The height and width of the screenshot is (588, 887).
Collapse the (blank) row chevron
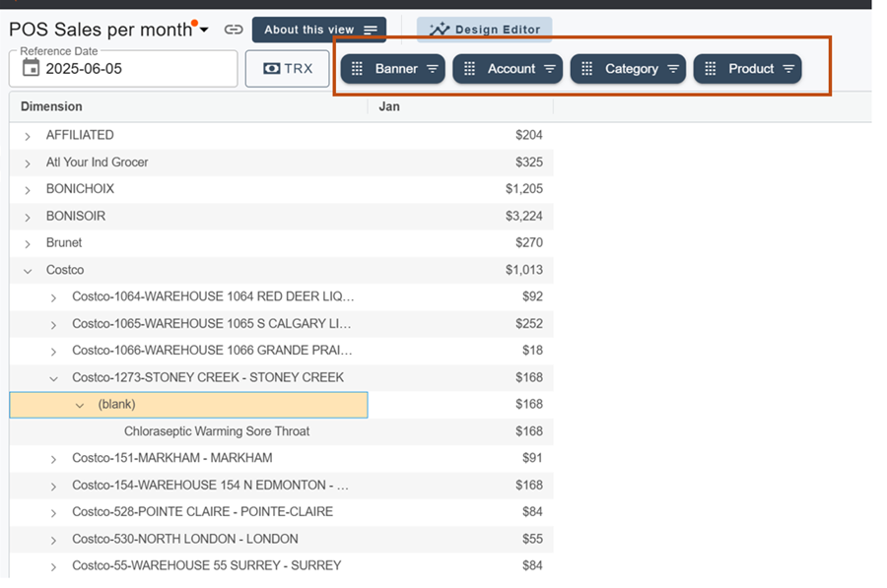tap(80, 406)
